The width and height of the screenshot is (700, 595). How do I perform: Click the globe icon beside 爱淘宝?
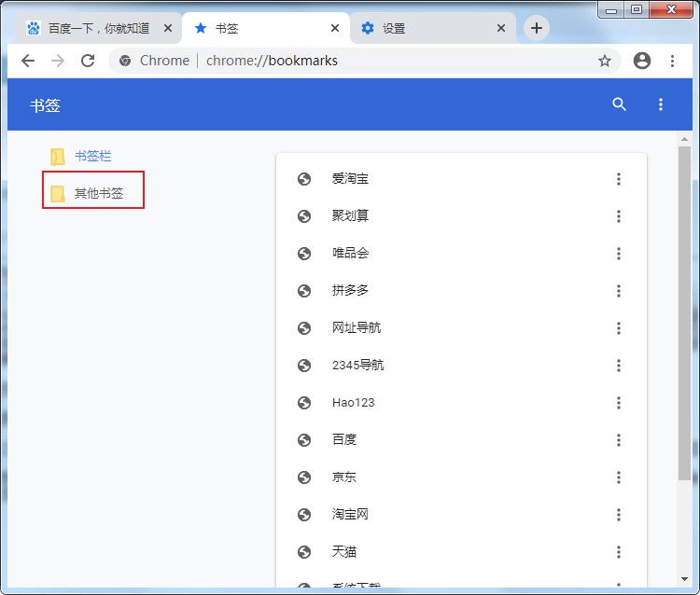304,179
